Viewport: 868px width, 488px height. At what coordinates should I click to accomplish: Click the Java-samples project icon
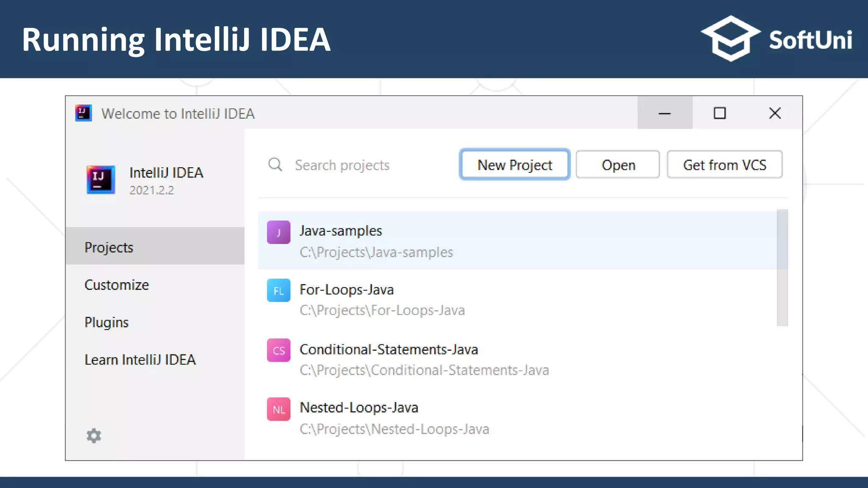(278, 232)
